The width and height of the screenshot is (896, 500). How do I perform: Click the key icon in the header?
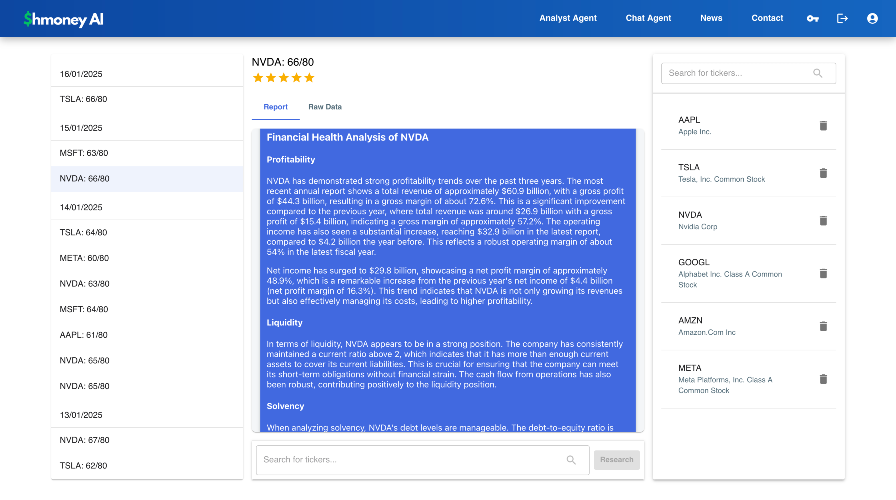pyautogui.click(x=813, y=18)
